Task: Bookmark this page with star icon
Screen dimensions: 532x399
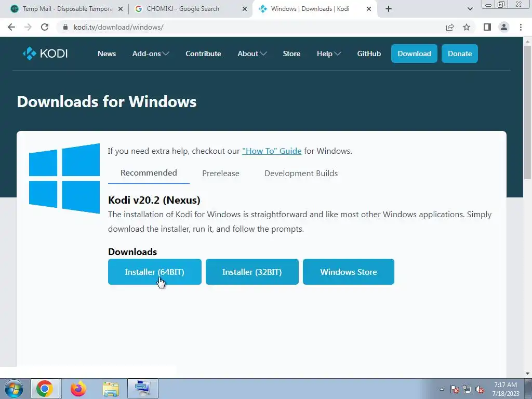Action: coord(467,27)
